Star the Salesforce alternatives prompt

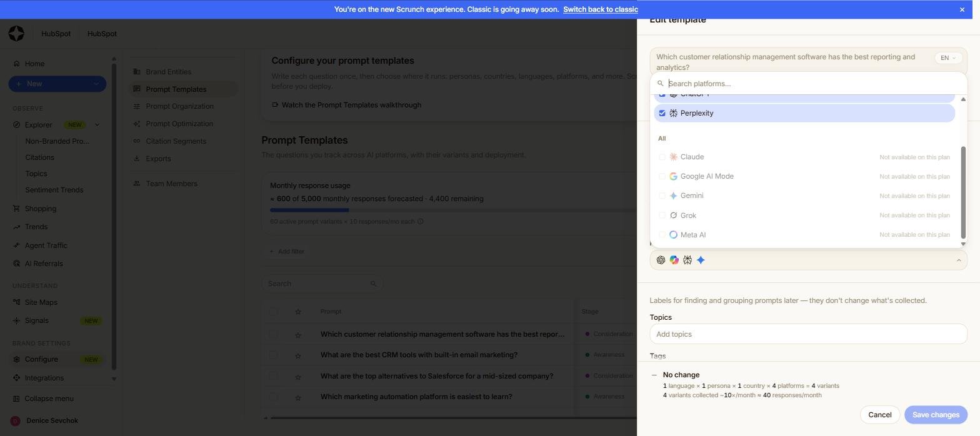(298, 377)
